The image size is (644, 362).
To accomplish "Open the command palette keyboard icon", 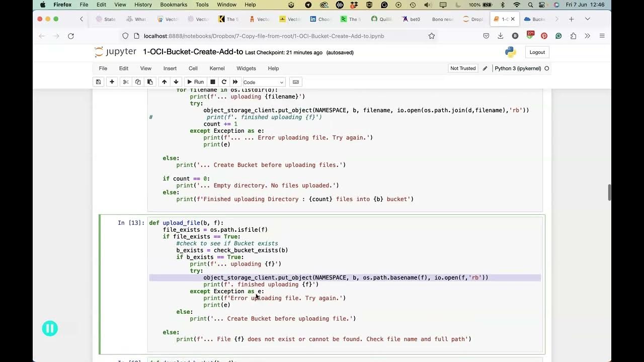I will (x=296, y=82).
